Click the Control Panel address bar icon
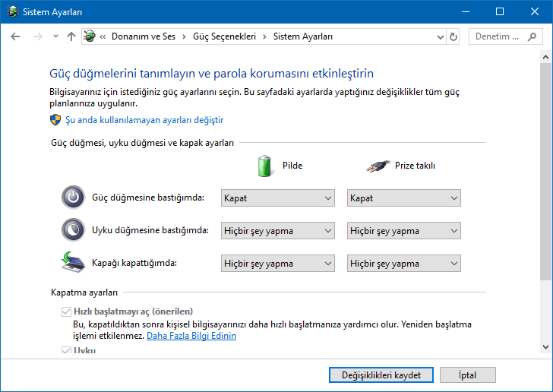This screenshot has width=553, height=392. pos(90,36)
